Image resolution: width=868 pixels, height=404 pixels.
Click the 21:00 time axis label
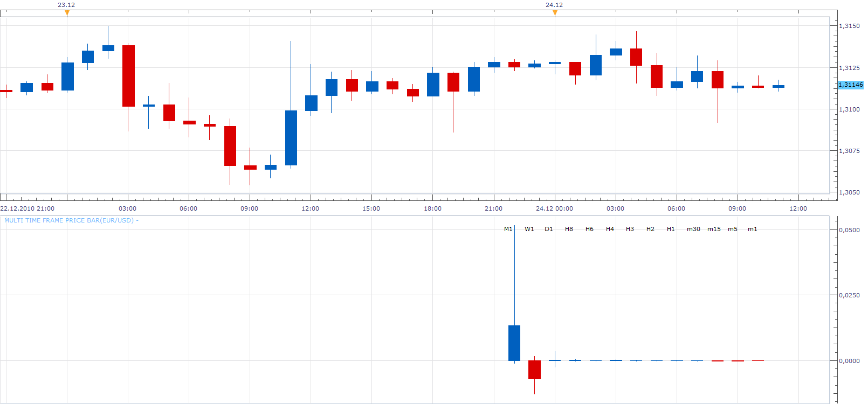point(493,208)
